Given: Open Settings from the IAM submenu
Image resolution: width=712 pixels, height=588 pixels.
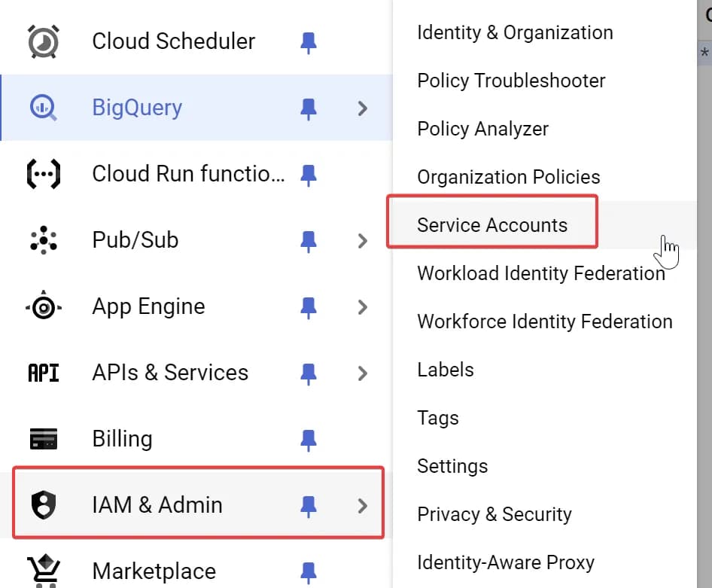Looking at the screenshot, I should tap(545, 466).
